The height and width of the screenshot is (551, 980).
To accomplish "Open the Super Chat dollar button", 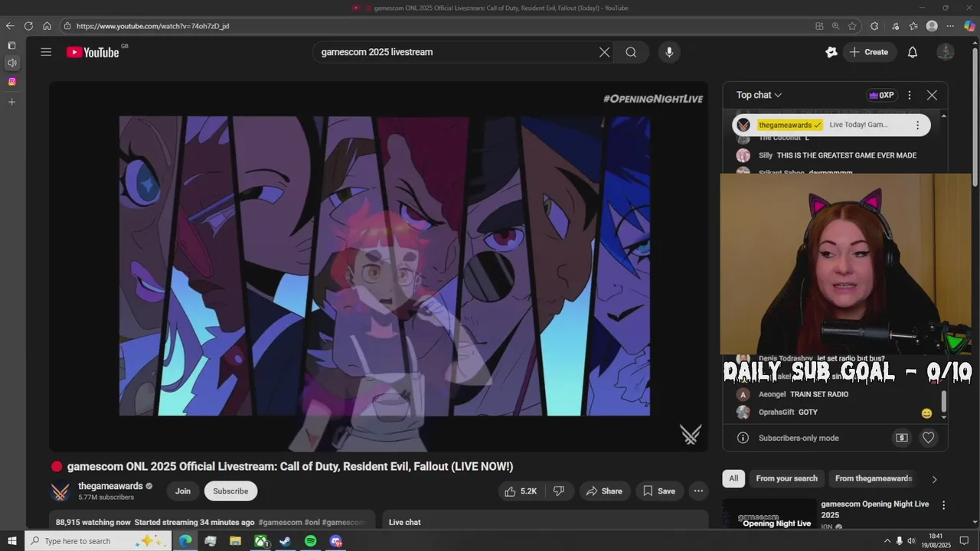I will [902, 438].
